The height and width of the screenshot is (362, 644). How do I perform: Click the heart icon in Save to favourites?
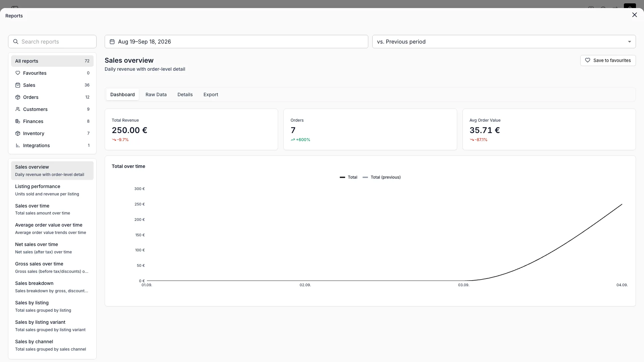588,60
